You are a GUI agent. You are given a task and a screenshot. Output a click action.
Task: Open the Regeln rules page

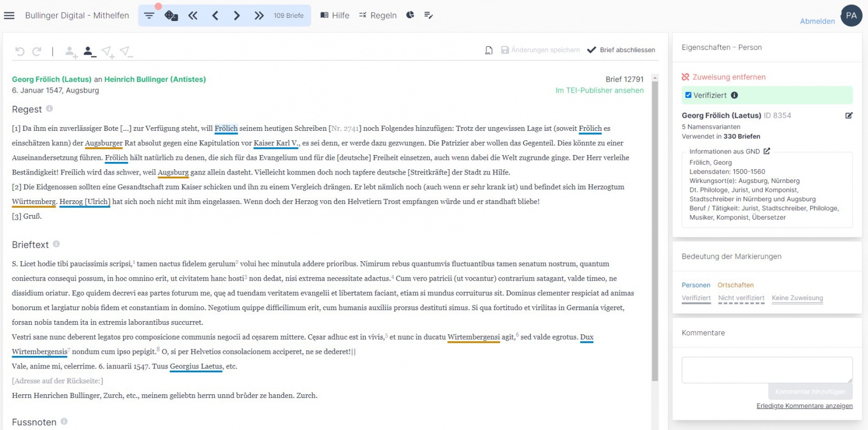click(378, 16)
